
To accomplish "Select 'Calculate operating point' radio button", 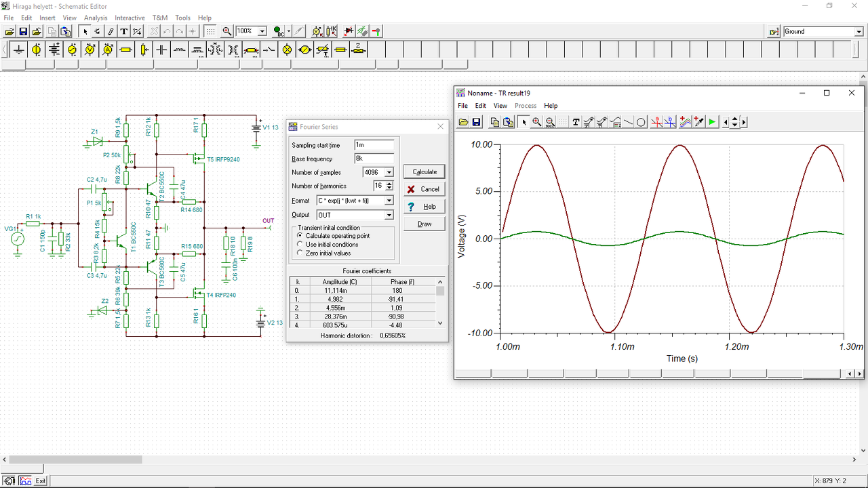I will 300,236.
